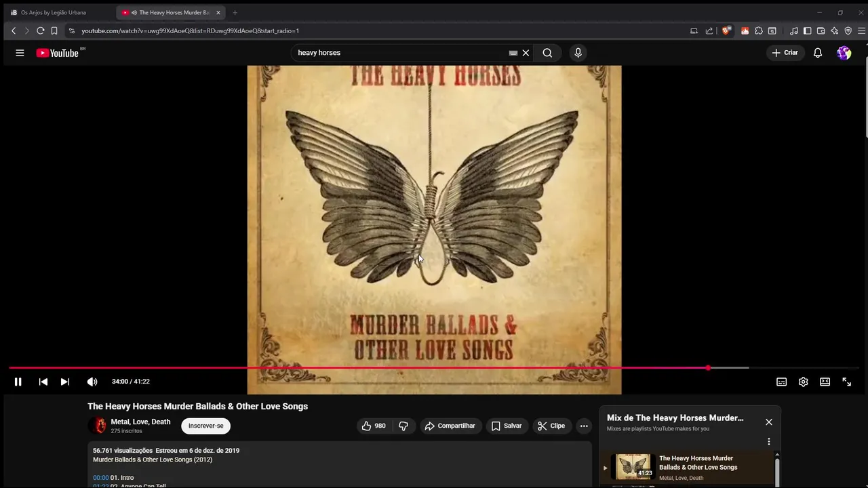Open a new browser tab
Viewport: 868px width, 488px height.
(235, 12)
